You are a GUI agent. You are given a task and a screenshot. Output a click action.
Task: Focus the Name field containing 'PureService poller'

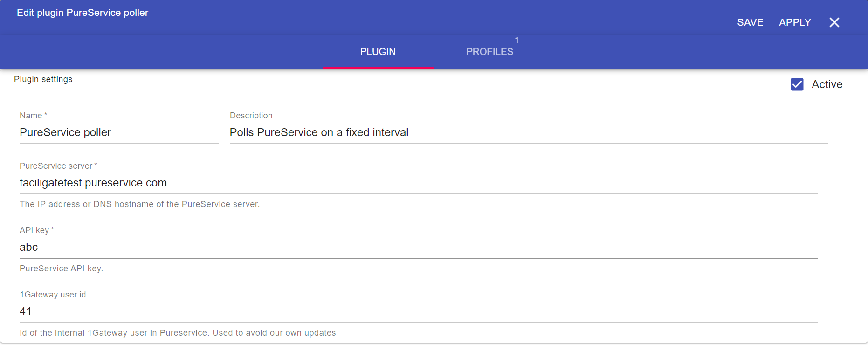point(119,133)
